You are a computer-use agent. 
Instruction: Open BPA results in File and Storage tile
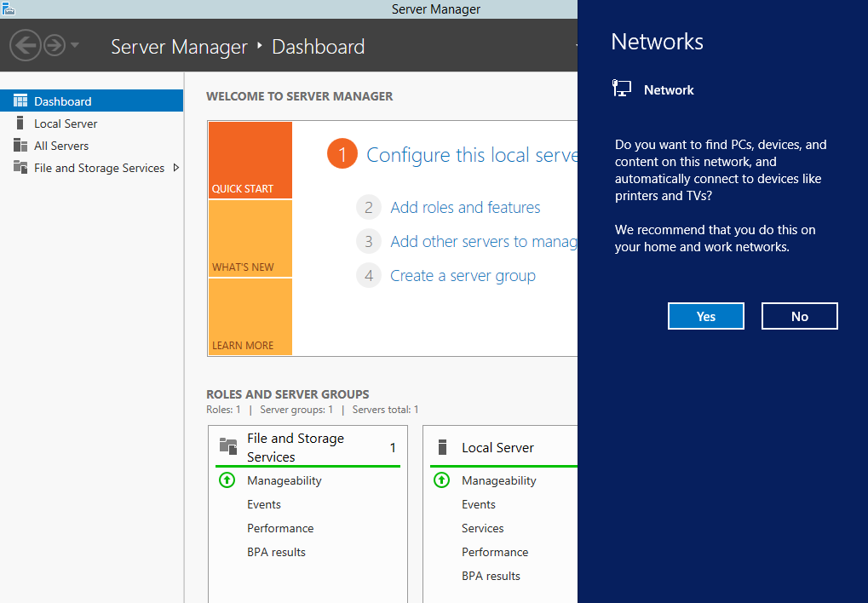pos(276,552)
